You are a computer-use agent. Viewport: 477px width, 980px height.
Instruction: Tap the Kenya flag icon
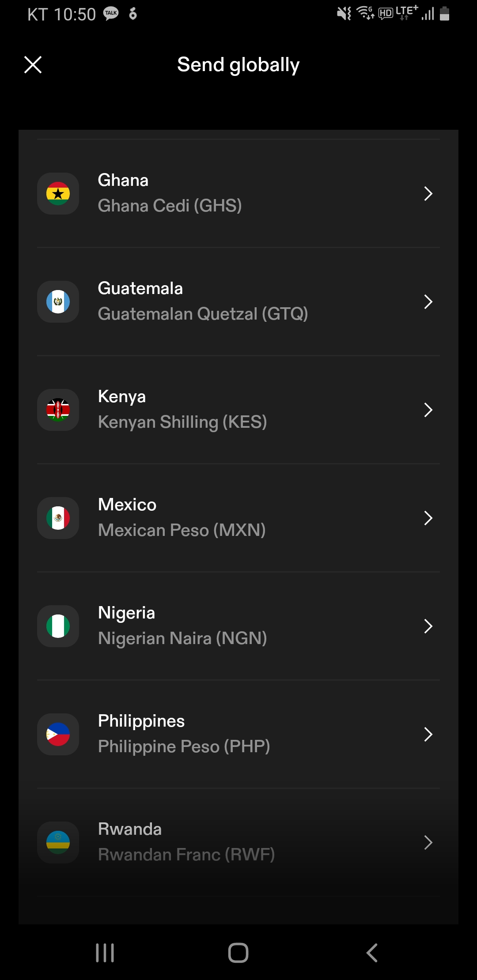pyautogui.click(x=58, y=410)
